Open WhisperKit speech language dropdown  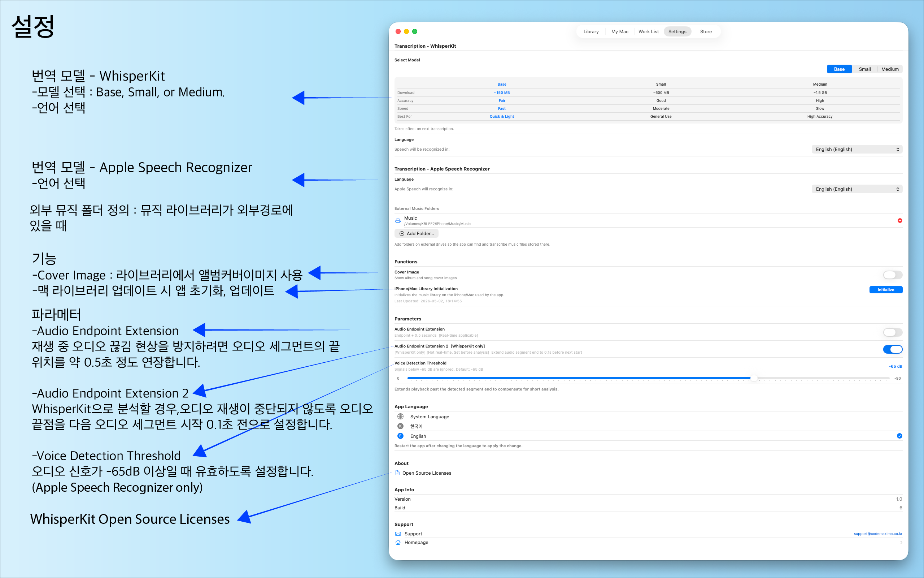click(x=857, y=150)
